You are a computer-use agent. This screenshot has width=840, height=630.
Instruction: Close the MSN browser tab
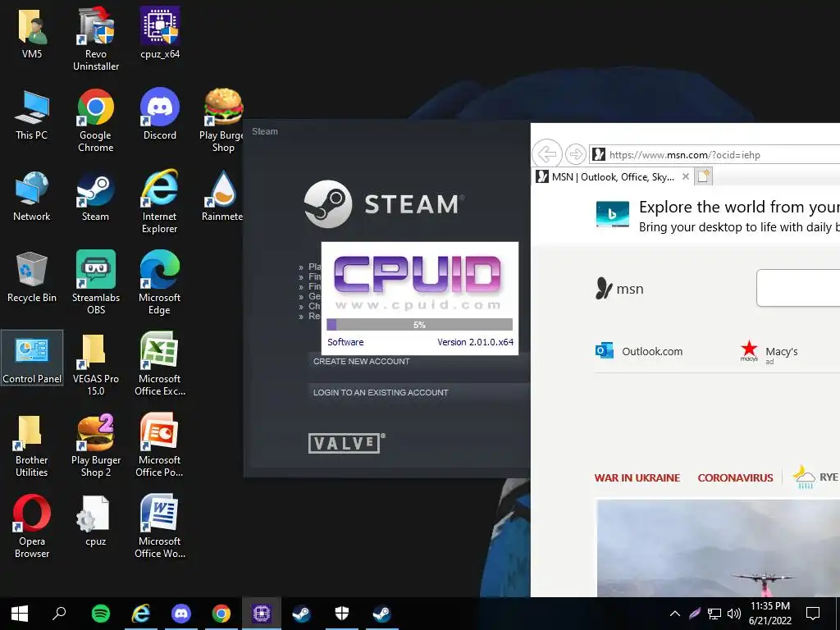[x=685, y=176]
